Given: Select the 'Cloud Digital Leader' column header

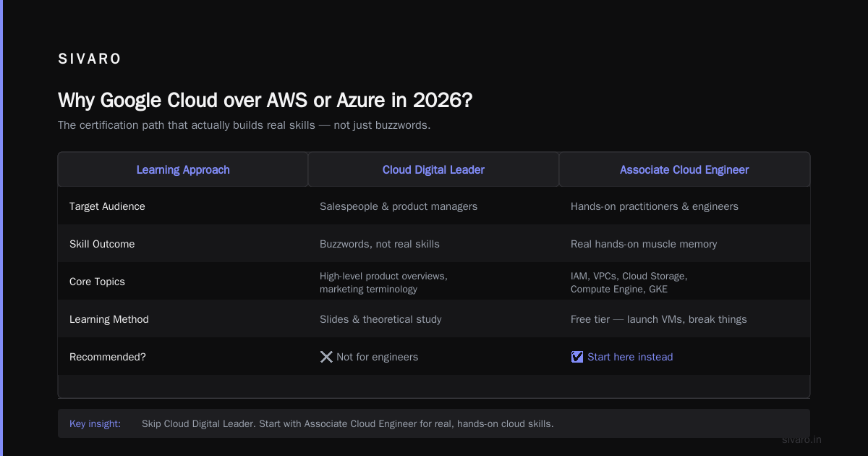Looking at the screenshot, I should click(433, 169).
